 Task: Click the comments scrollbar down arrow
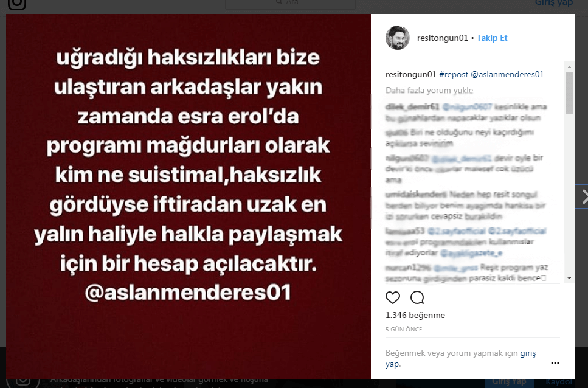pyautogui.click(x=569, y=278)
